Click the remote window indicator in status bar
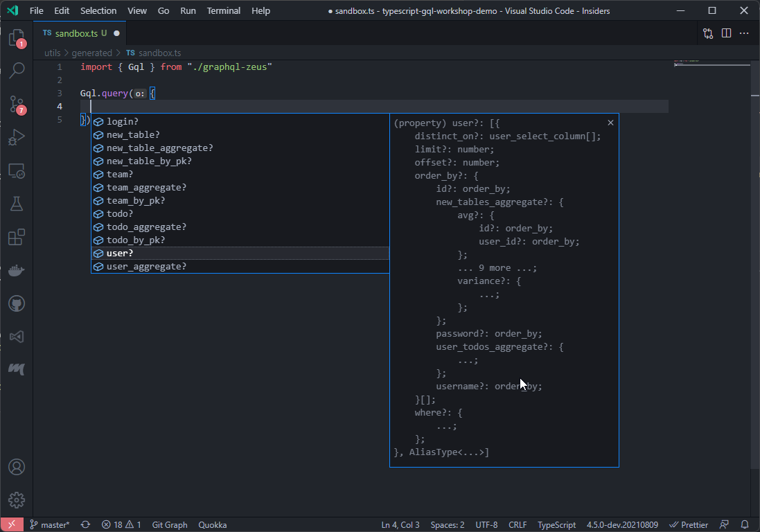 (x=12, y=525)
